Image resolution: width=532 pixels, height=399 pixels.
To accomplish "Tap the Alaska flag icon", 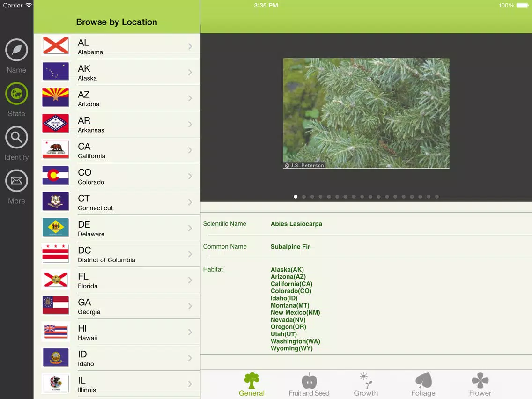I will tap(56, 72).
